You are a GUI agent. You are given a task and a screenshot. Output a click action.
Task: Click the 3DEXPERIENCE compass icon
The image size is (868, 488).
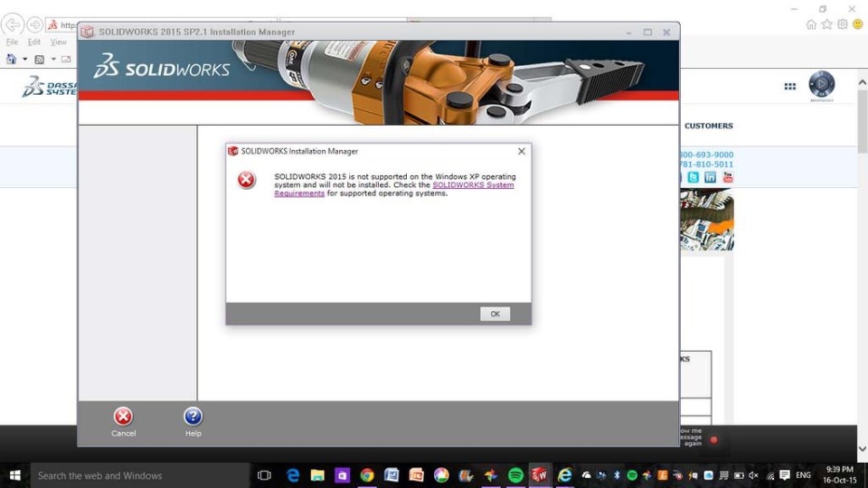822,84
